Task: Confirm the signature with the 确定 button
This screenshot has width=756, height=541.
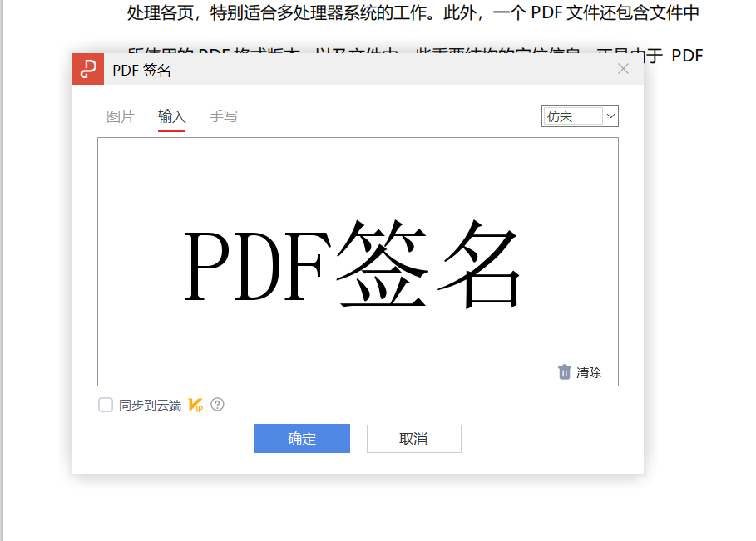Action: pyautogui.click(x=302, y=439)
